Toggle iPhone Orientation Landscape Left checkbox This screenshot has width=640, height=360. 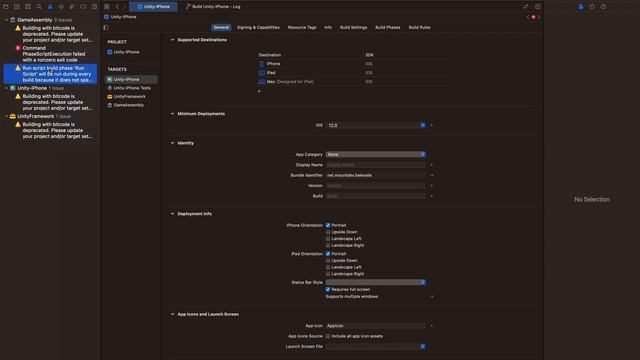(328, 239)
